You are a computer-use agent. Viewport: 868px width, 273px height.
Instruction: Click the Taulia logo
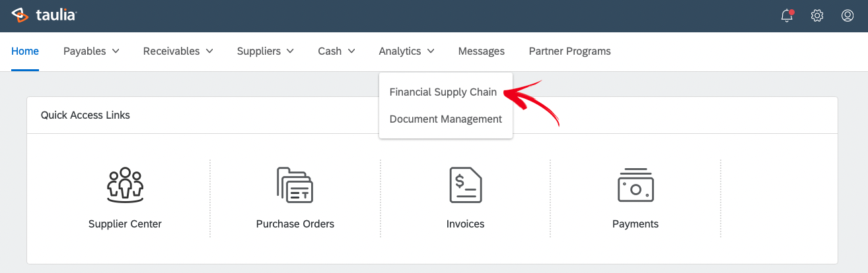[x=44, y=15]
